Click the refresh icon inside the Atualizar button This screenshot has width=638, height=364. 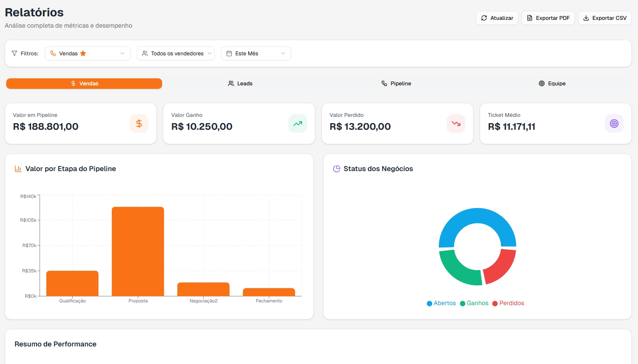[484, 18]
